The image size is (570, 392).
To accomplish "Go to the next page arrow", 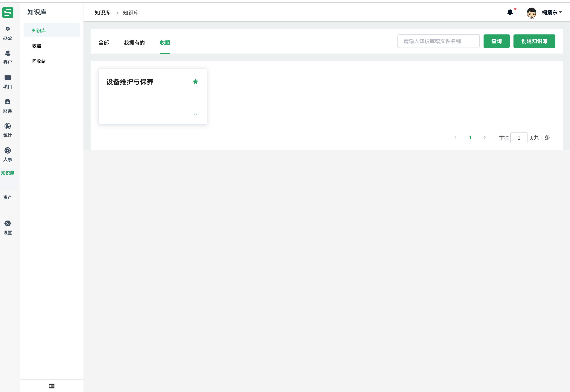I will click(x=484, y=138).
